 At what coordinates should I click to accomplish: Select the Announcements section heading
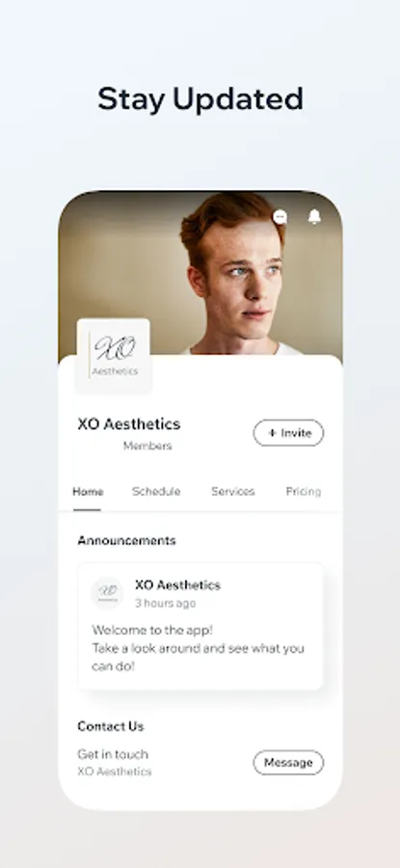tap(126, 541)
